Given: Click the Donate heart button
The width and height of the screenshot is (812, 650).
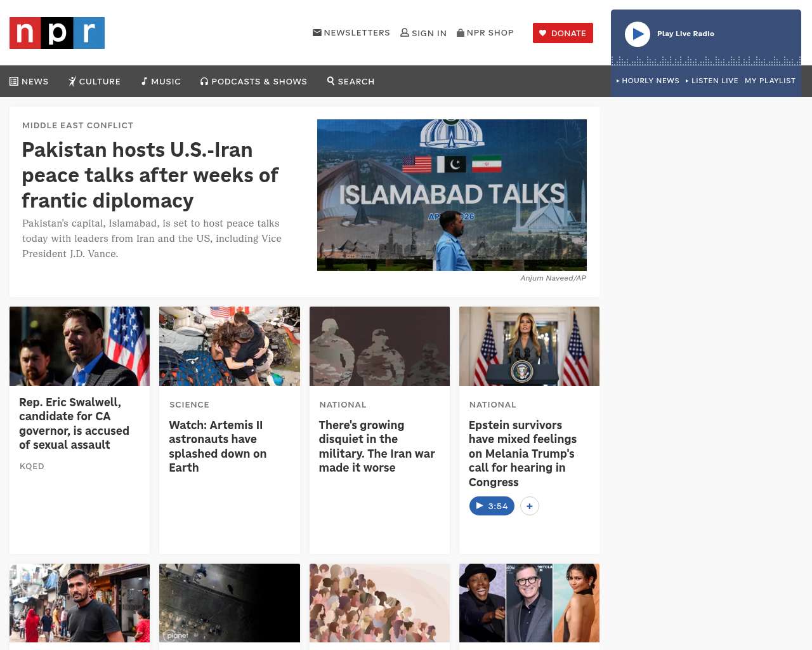Looking at the screenshot, I should [x=563, y=33].
